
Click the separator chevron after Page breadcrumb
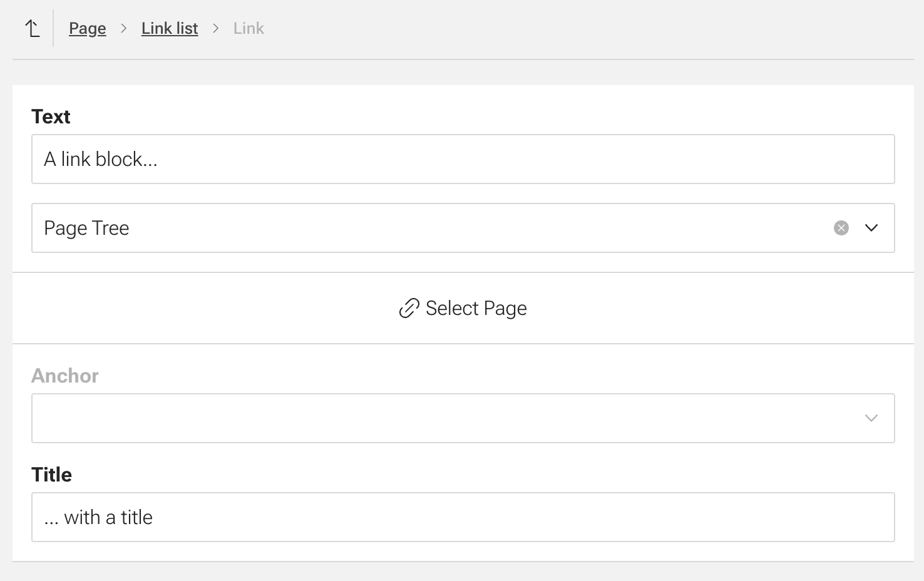pyautogui.click(x=124, y=28)
